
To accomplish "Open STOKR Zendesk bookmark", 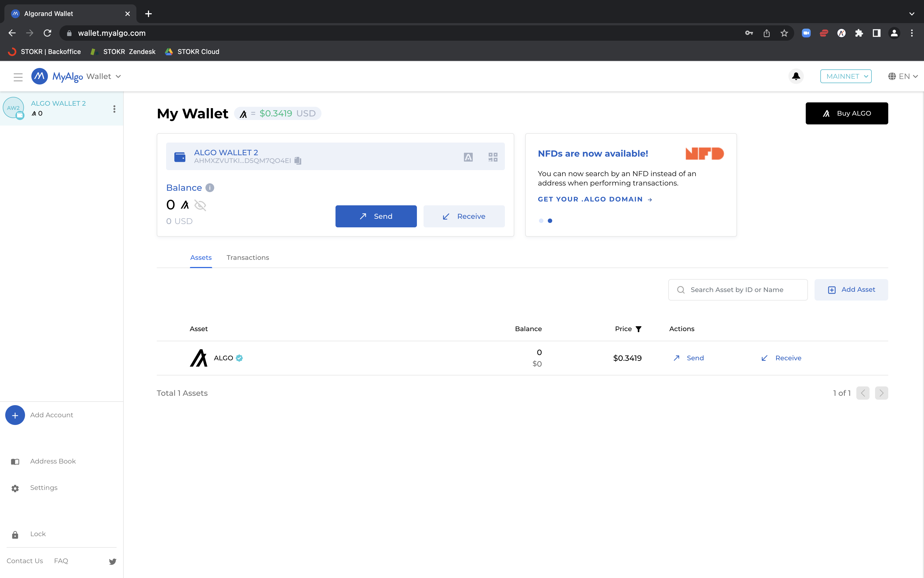I will tap(123, 52).
